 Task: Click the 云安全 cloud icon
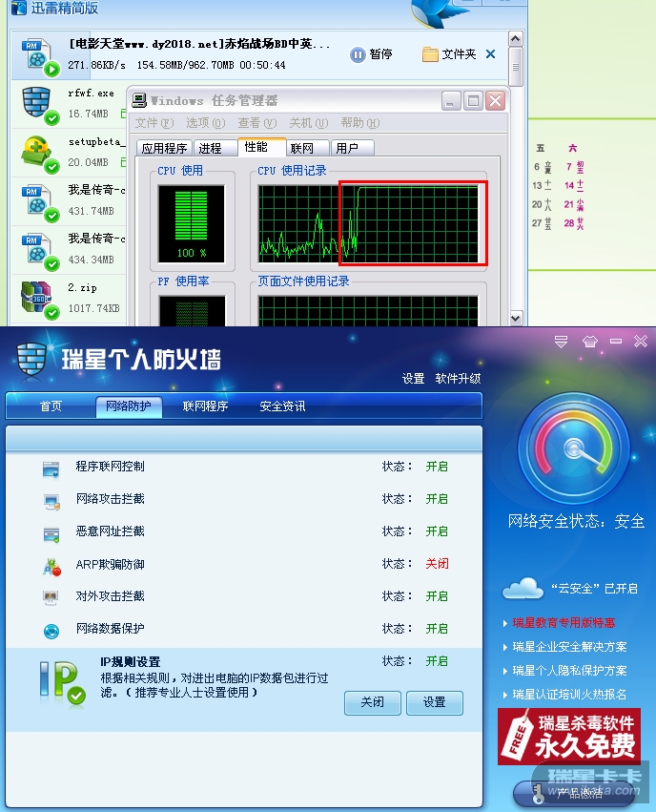click(523, 589)
